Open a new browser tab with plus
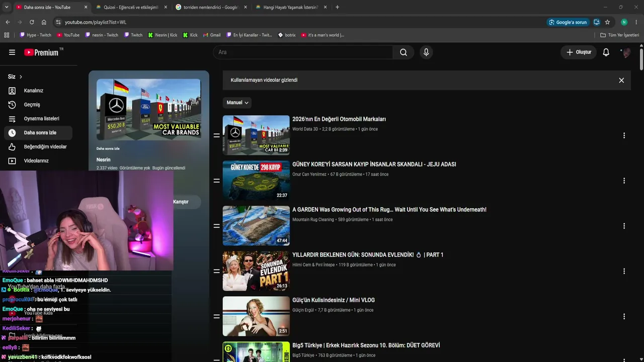 (x=337, y=7)
